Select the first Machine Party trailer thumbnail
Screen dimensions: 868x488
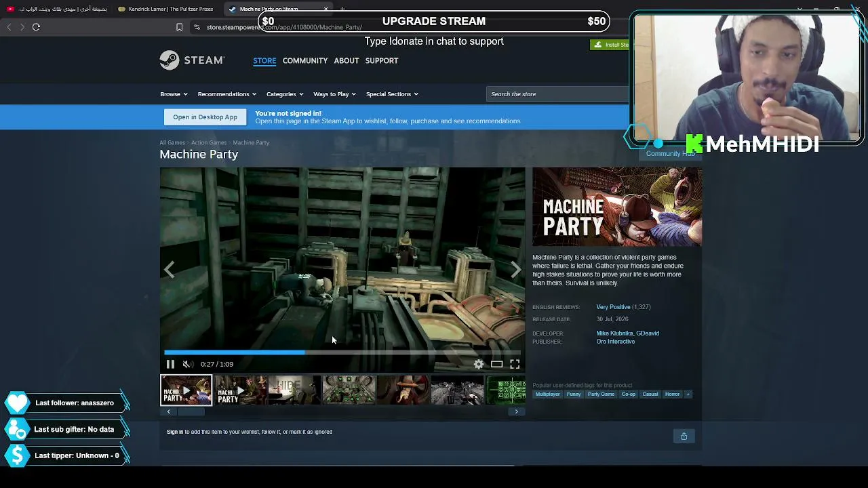pos(186,390)
